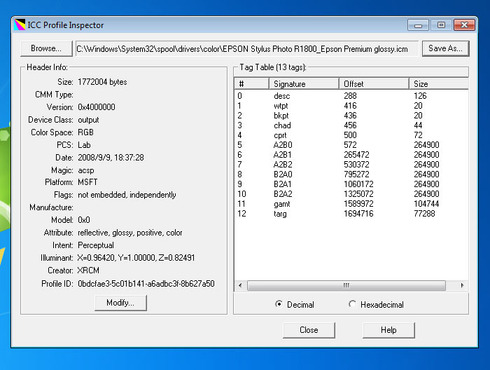Screen dimensions: 490x370
Task: Select the A2B0 tag row
Action: [x=351, y=145]
